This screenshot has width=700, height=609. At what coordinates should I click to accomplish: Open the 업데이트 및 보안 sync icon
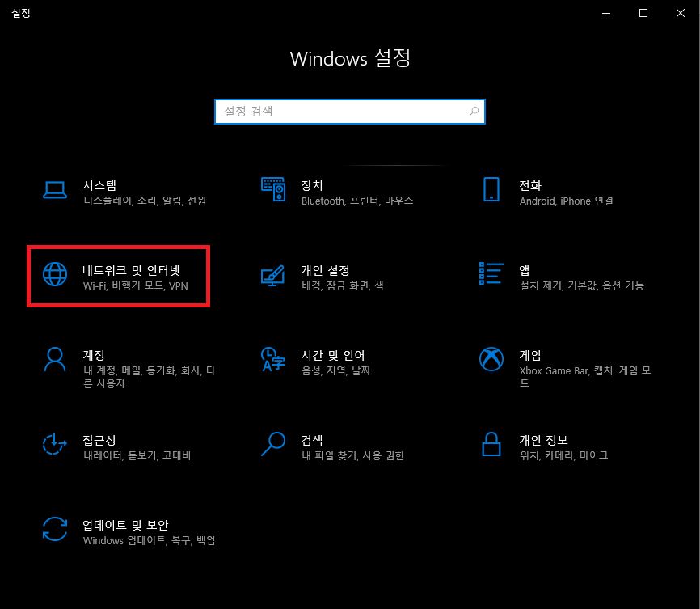(x=55, y=529)
